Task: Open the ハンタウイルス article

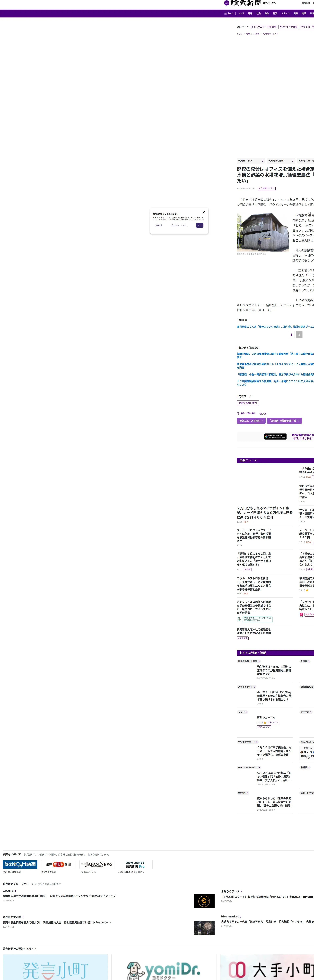Action: click(x=254, y=608)
